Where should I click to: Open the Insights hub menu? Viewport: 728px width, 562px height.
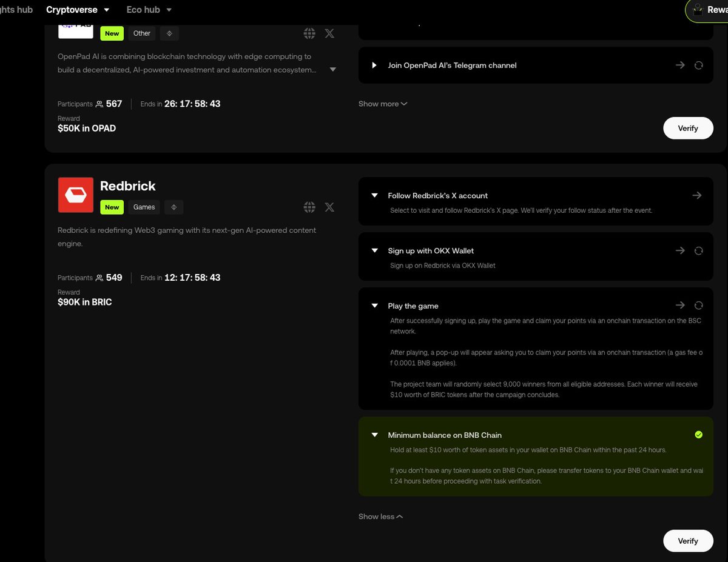pos(16,10)
